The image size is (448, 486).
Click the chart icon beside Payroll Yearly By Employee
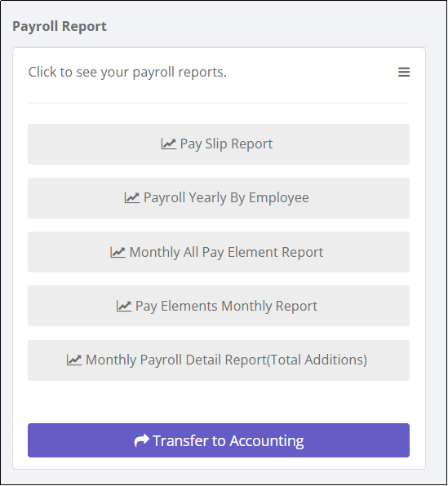[132, 197]
